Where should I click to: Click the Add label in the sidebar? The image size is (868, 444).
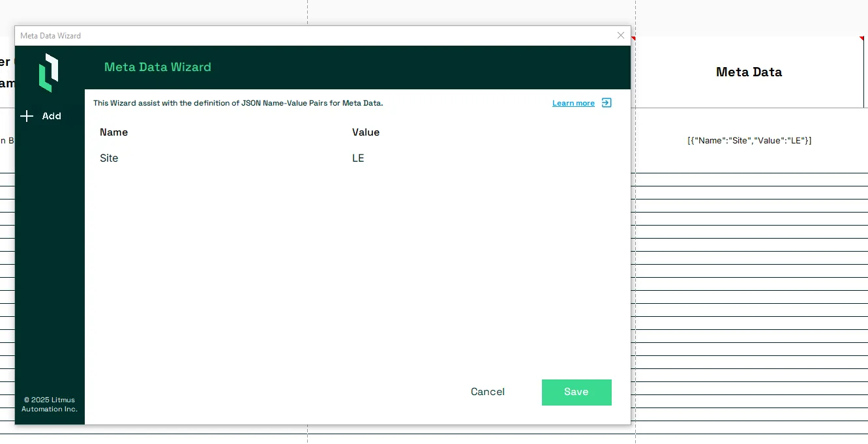(x=52, y=116)
